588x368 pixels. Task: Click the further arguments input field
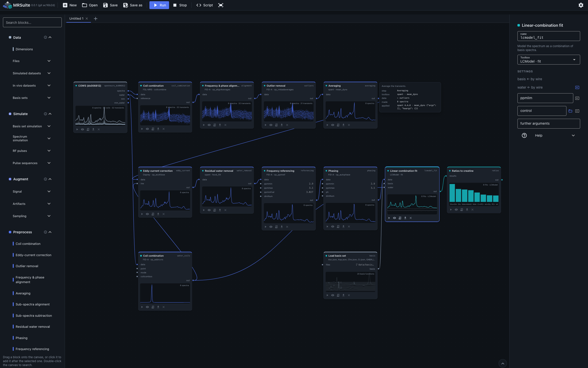pos(549,123)
